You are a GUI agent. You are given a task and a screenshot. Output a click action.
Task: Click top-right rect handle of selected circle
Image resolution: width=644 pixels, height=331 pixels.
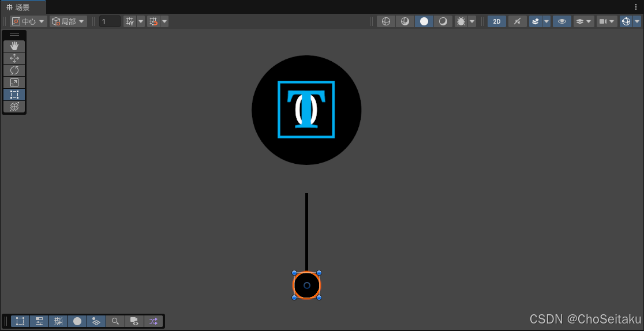point(319,273)
